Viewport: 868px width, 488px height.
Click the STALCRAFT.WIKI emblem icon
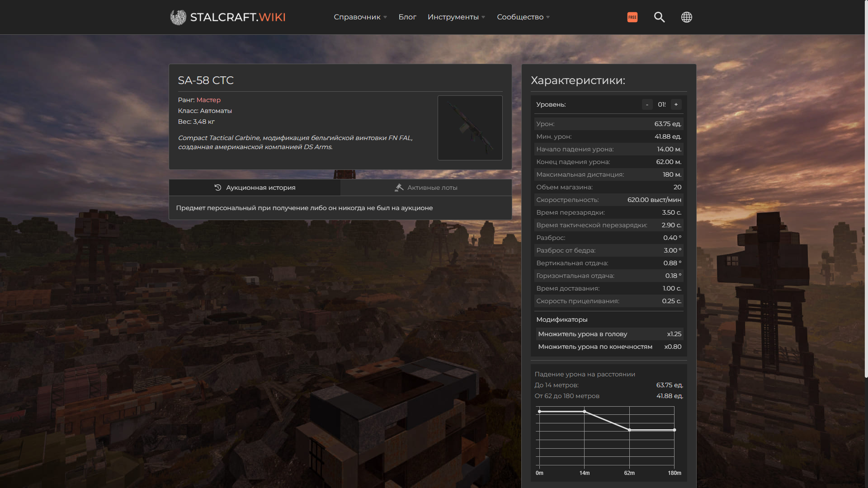click(178, 17)
